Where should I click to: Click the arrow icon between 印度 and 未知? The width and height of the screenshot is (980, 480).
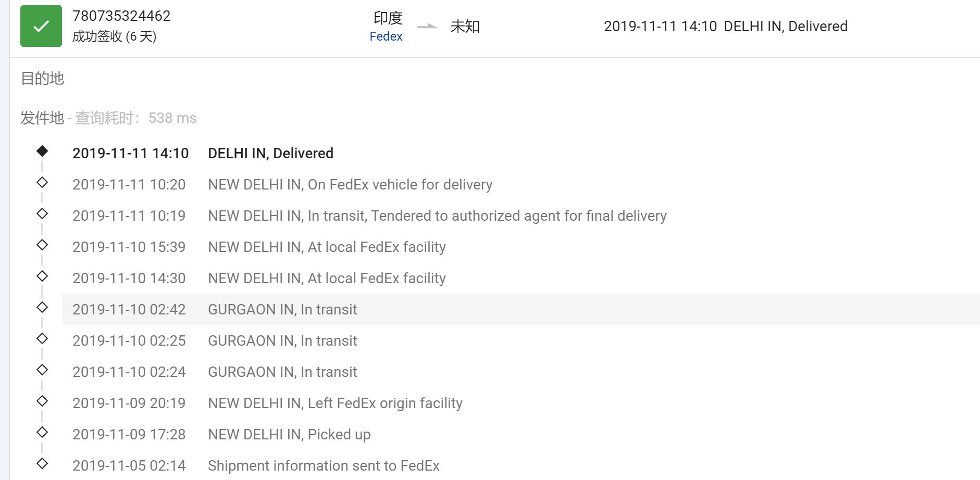[x=427, y=26]
